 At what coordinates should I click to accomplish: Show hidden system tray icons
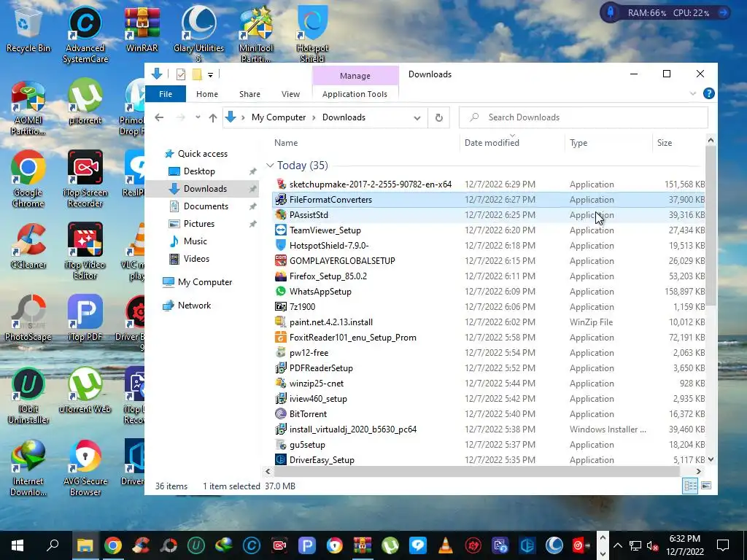click(617, 545)
